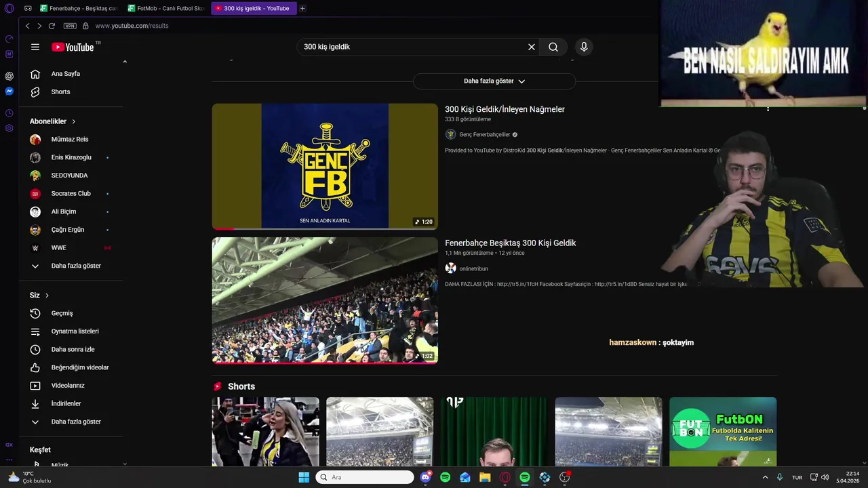This screenshot has width=868, height=488.
Task: Show hidden system tray icons chevron
Action: click(766, 477)
